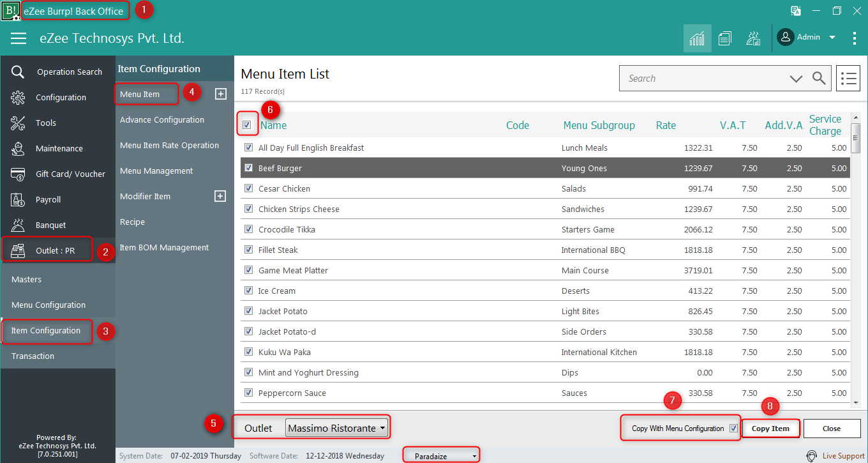The image size is (868, 463).
Task: Open Menu Item Rate Operation
Action: 169,145
